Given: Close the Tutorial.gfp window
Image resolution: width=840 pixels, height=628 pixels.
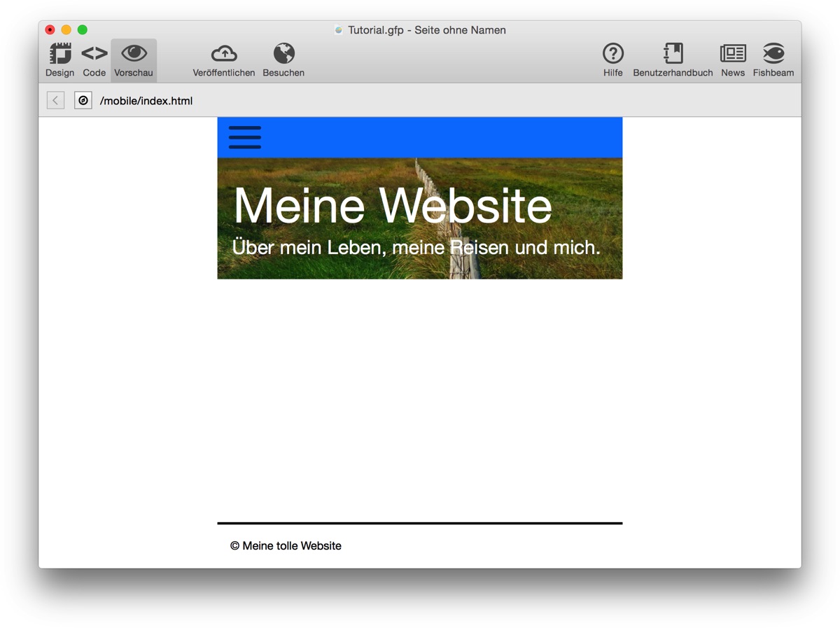Looking at the screenshot, I should click(x=50, y=29).
